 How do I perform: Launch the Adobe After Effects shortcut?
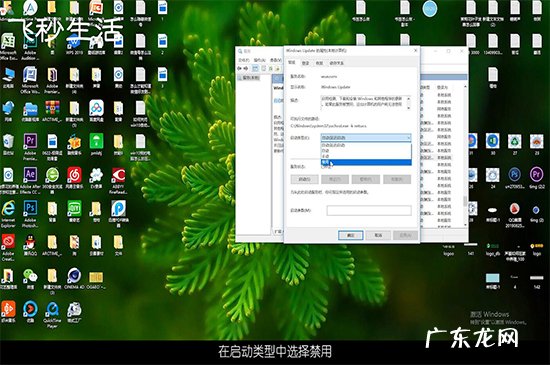click(x=30, y=175)
